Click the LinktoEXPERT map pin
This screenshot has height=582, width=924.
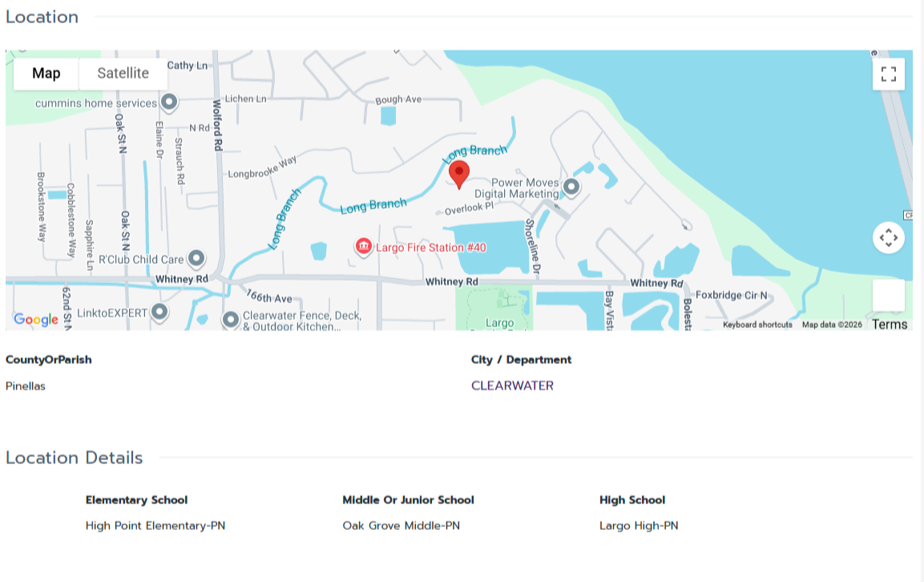158,310
